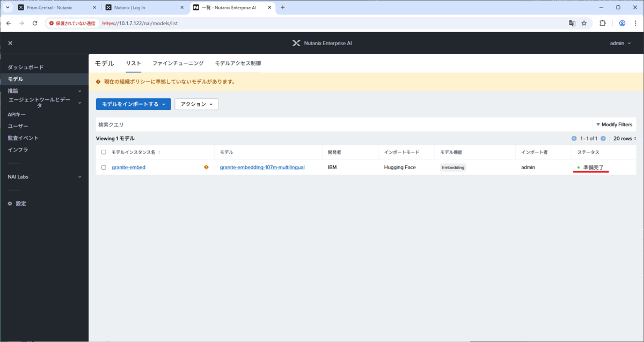Click the translate page icon

coord(572,23)
